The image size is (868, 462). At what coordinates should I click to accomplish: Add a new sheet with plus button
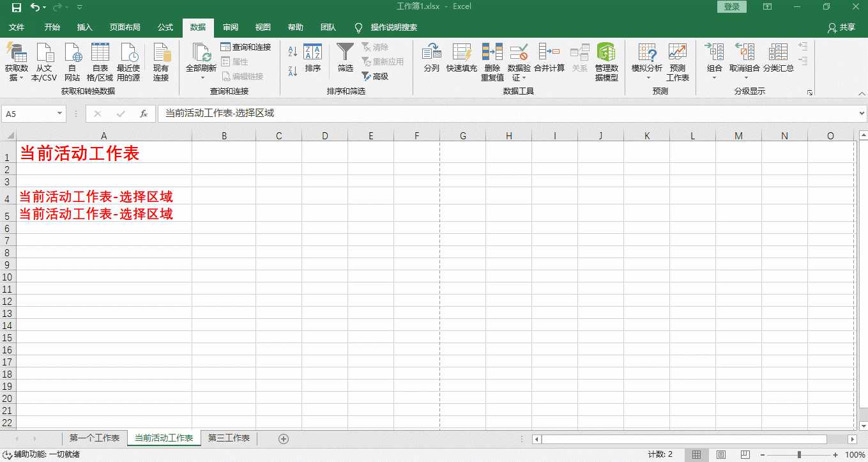pyautogui.click(x=284, y=439)
